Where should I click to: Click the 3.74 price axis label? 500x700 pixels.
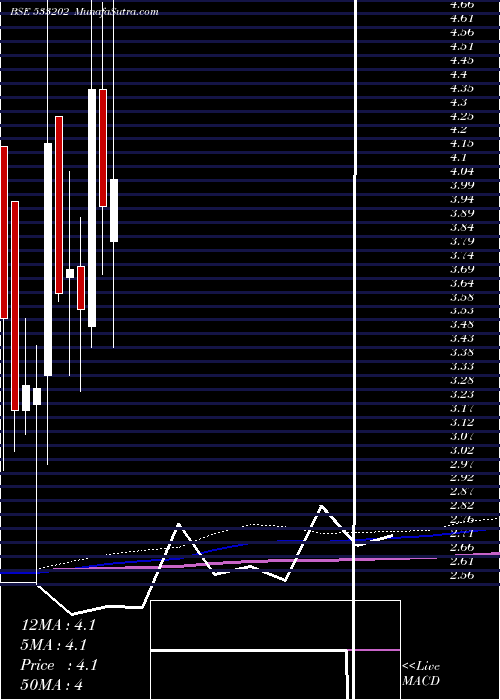tap(462, 255)
